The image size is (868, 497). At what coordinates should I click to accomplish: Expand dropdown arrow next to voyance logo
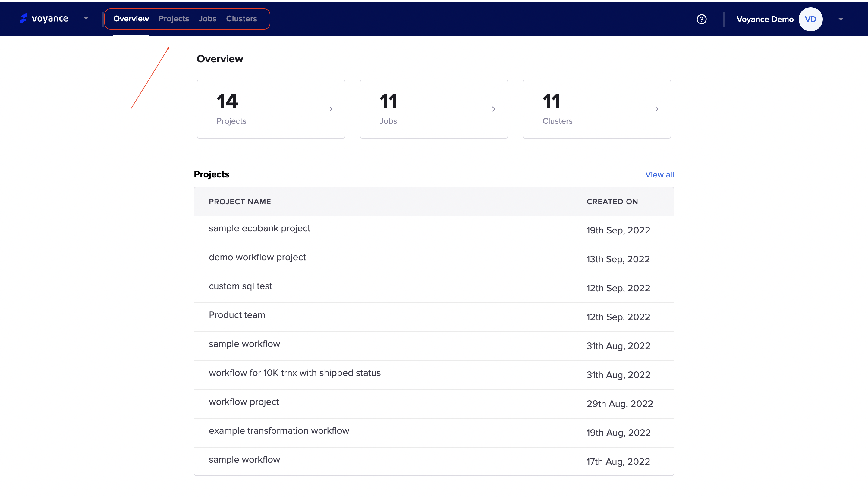coord(86,18)
